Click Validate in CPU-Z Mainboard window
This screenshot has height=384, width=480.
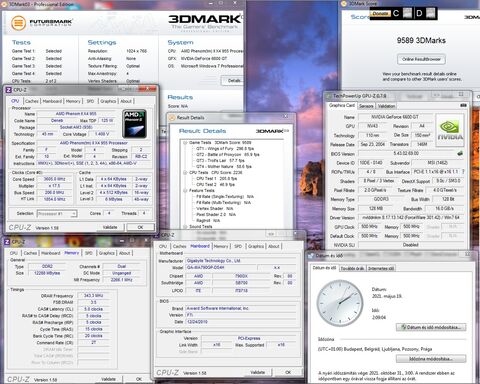[x=257, y=372]
